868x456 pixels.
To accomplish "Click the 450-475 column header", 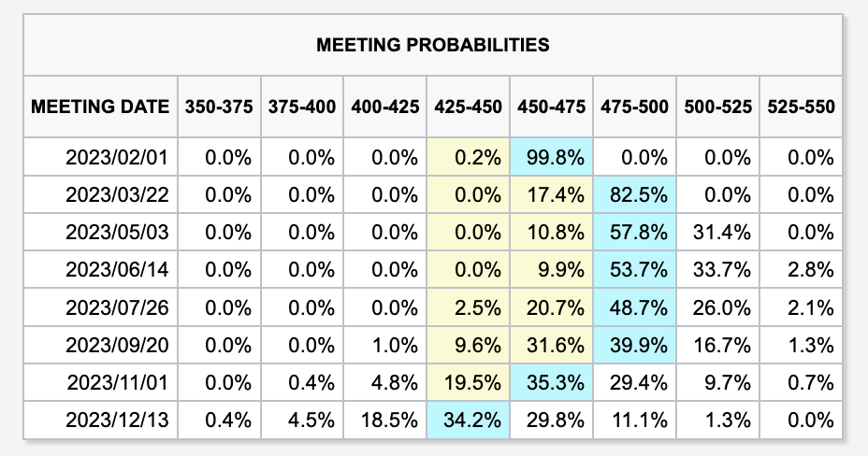I will click(x=551, y=107).
